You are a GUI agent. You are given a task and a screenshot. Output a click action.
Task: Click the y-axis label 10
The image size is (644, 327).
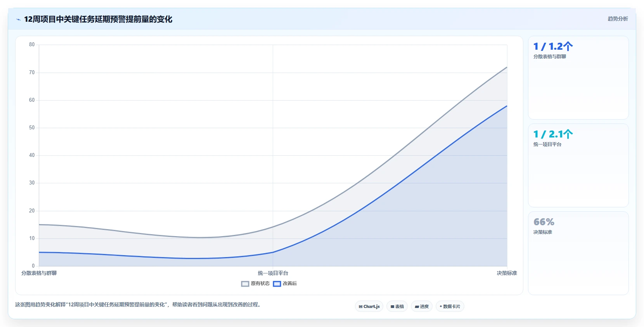tap(32, 238)
